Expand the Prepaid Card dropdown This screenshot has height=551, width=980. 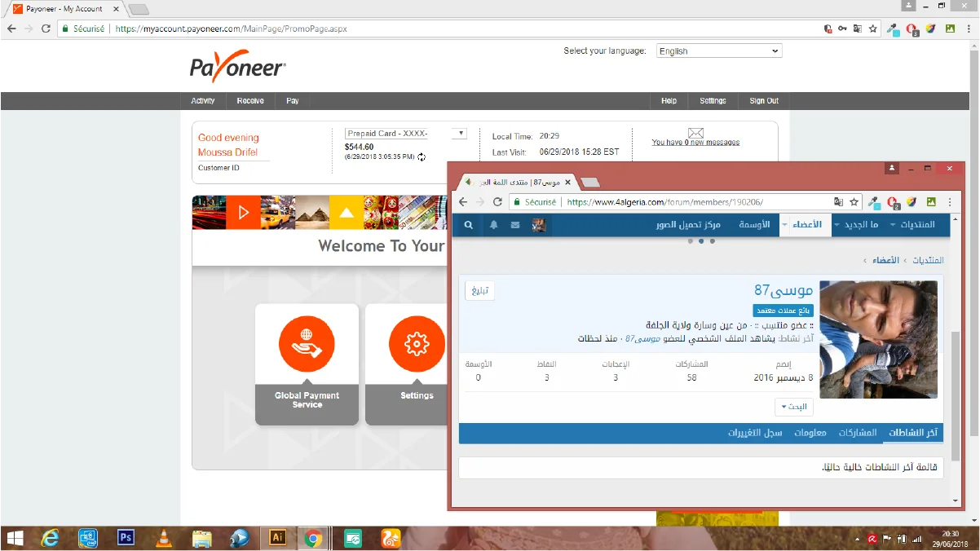[x=461, y=134]
